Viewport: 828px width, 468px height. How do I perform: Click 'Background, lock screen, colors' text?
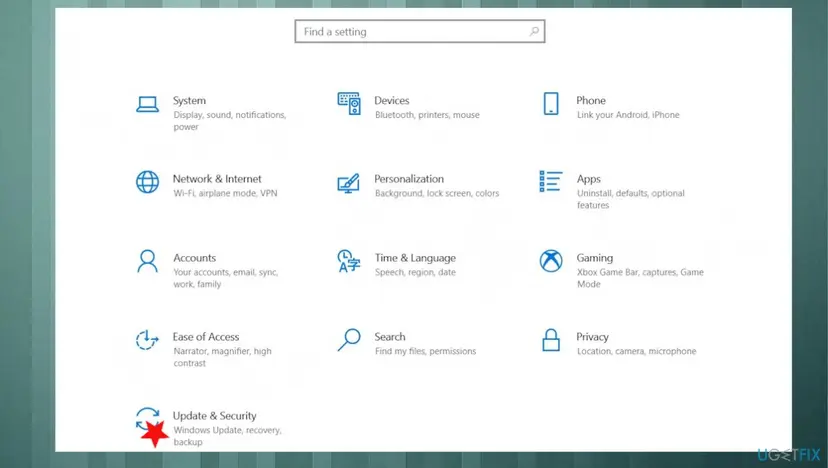pyautogui.click(x=437, y=193)
